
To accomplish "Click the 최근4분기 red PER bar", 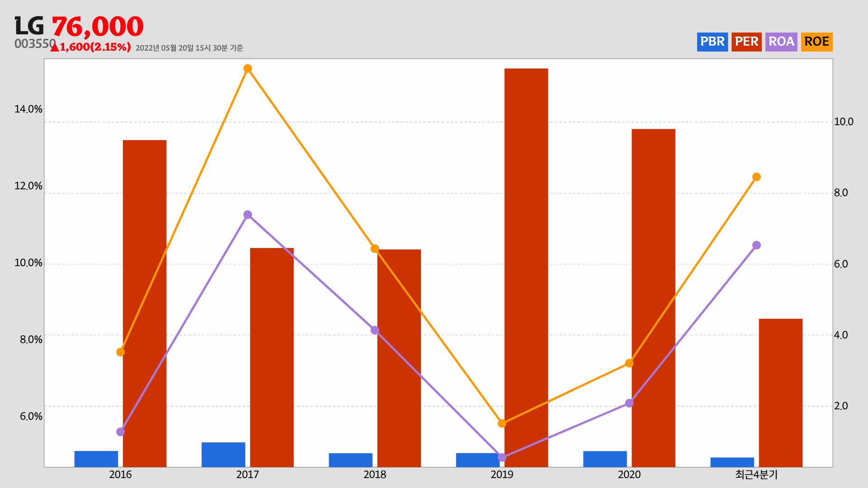I will click(x=781, y=393).
